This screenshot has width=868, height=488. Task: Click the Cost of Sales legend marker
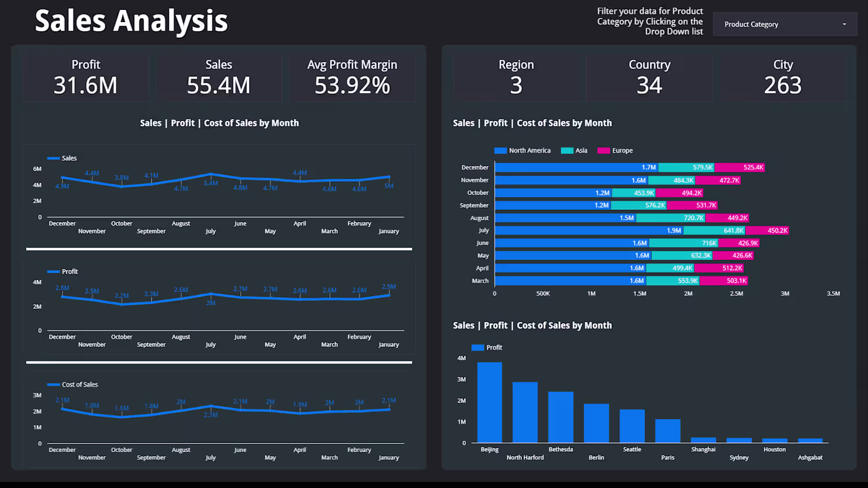53,385
